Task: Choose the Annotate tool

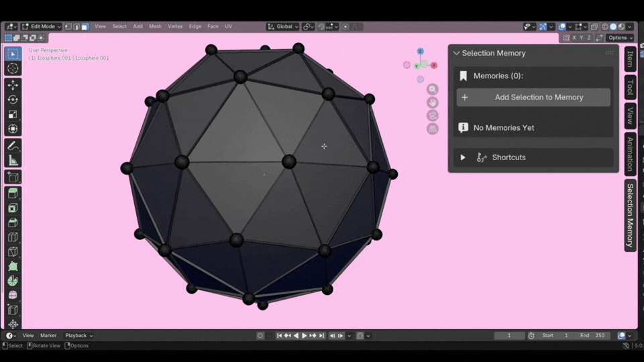Action: 13,145
